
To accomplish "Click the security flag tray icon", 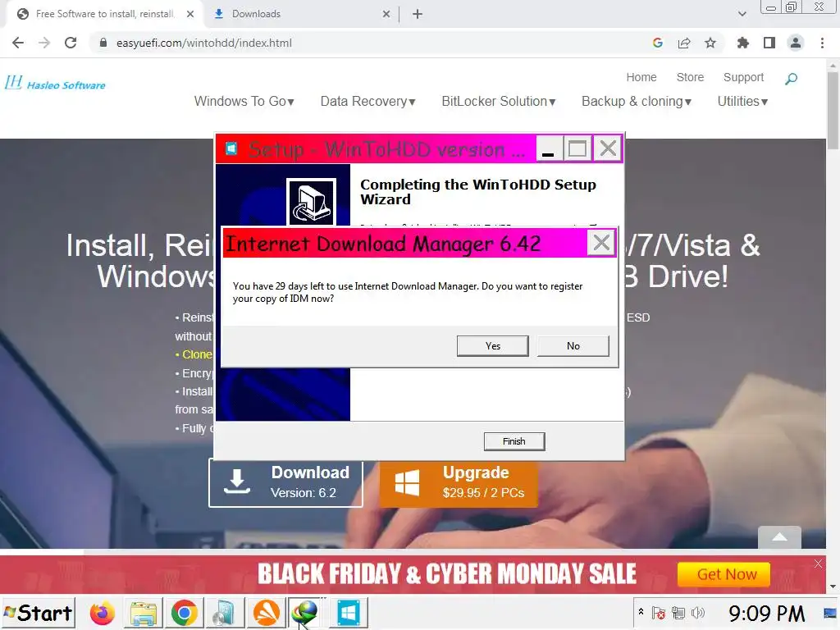I will point(659,613).
